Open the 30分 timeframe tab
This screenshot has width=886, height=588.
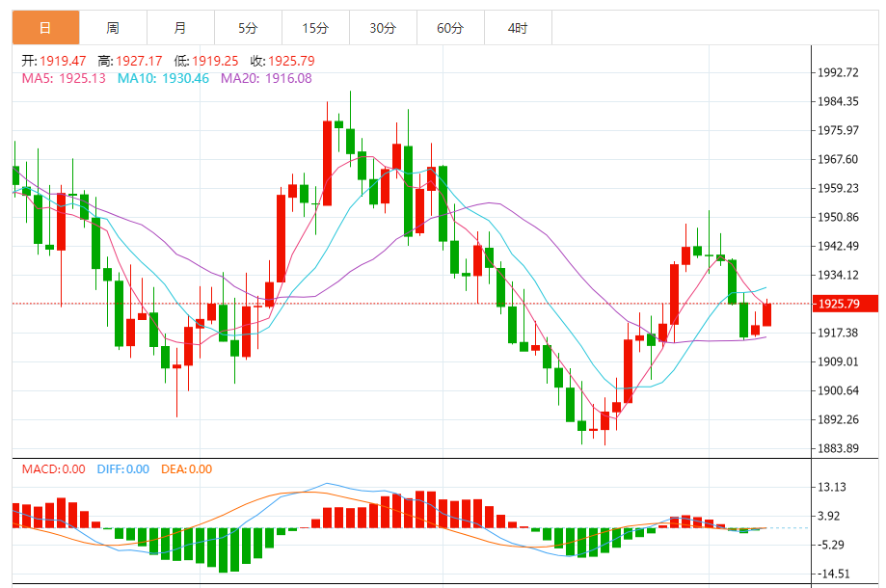(x=383, y=28)
